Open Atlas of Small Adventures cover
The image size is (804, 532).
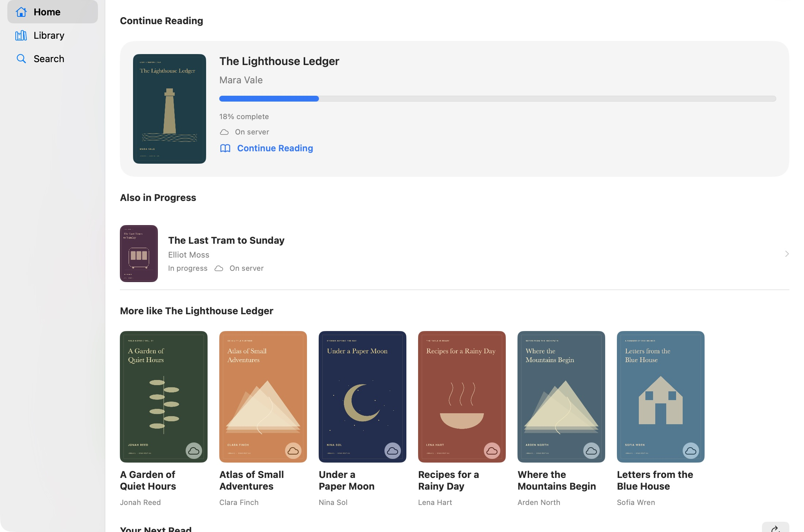point(263,397)
